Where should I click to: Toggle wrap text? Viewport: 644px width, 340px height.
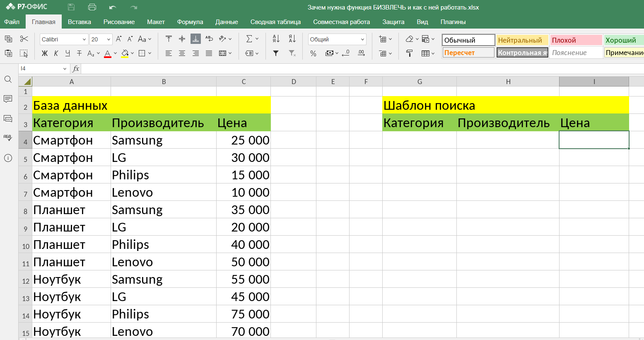pos(209,39)
